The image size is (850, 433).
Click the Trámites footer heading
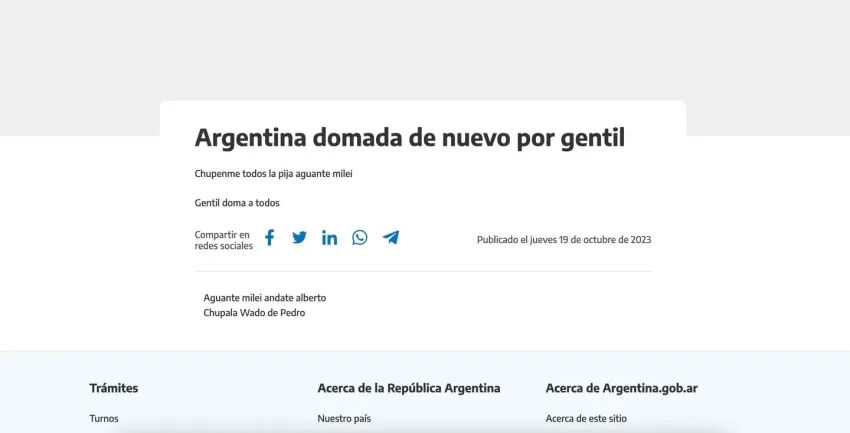coord(114,388)
